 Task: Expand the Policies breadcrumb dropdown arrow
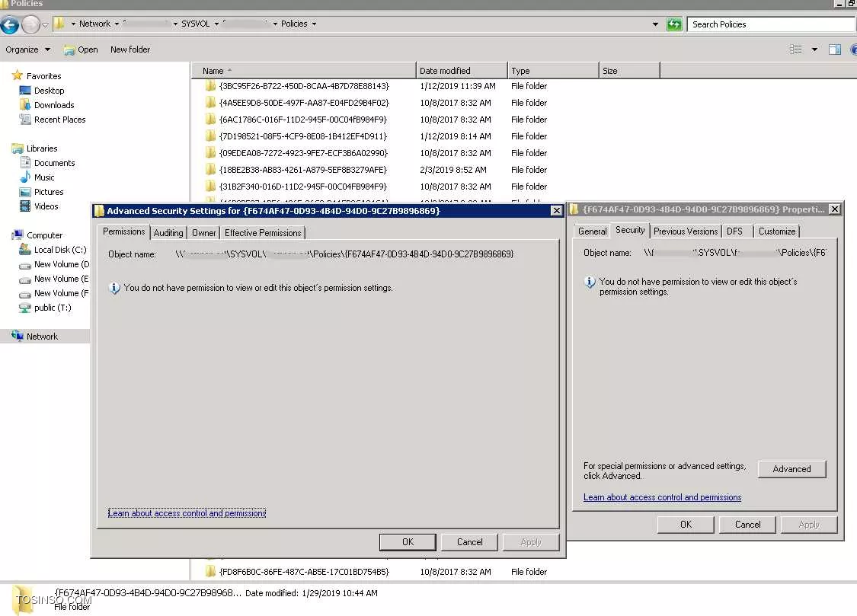314,24
